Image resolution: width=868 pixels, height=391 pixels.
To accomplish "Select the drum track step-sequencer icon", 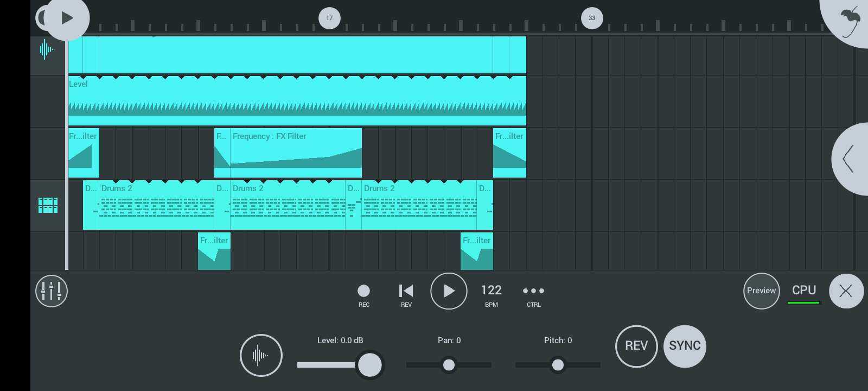I will (48, 205).
